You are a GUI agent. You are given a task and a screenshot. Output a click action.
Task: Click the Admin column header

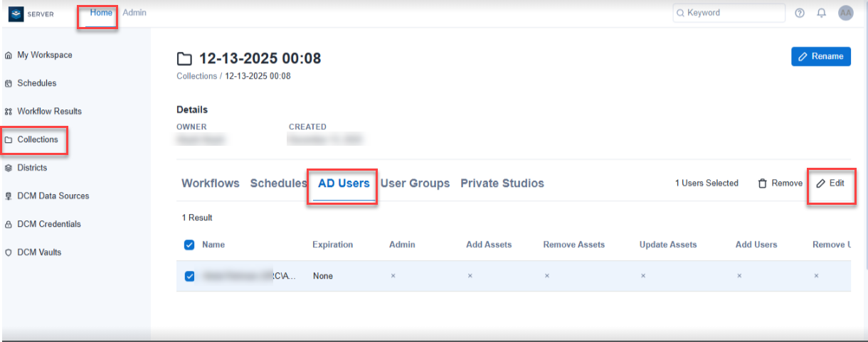coord(402,245)
